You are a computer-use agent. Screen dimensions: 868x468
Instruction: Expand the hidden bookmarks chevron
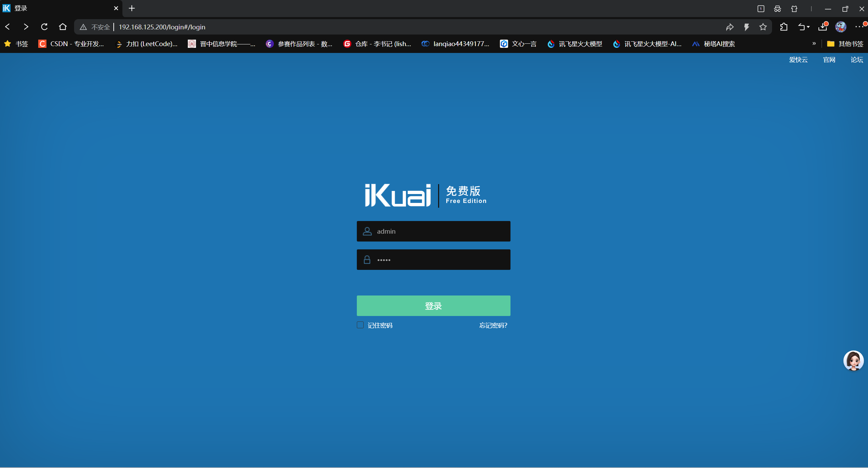click(814, 43)
